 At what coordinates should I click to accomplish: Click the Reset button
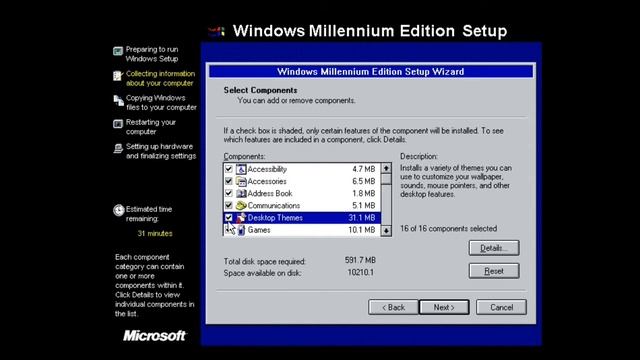[x=494, y=271]
